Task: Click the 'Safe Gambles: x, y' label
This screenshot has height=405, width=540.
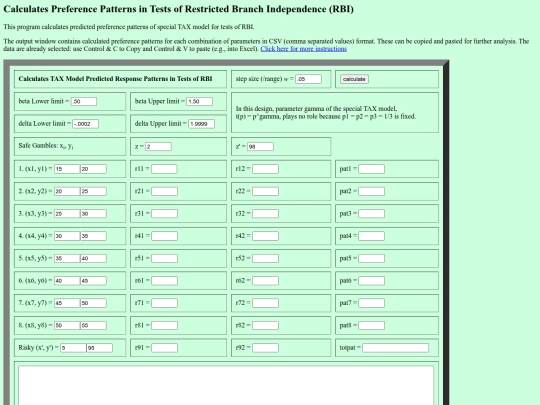Action: pos(46,146)
